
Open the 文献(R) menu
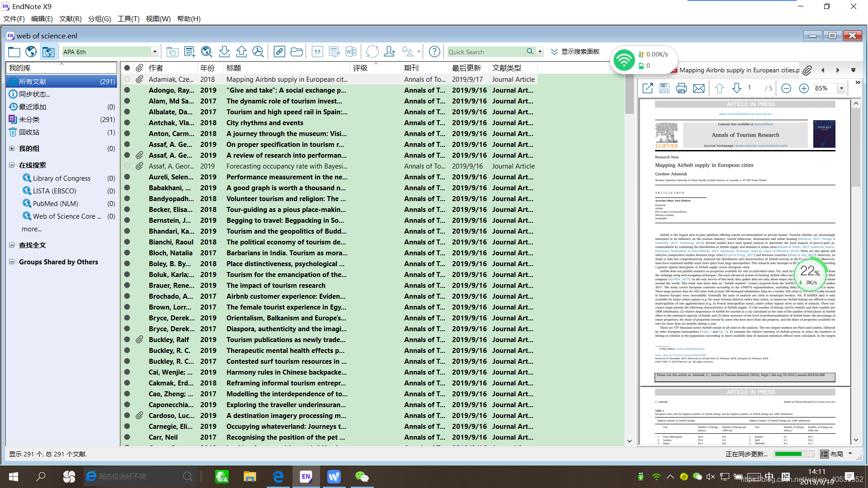pos(70,19)
